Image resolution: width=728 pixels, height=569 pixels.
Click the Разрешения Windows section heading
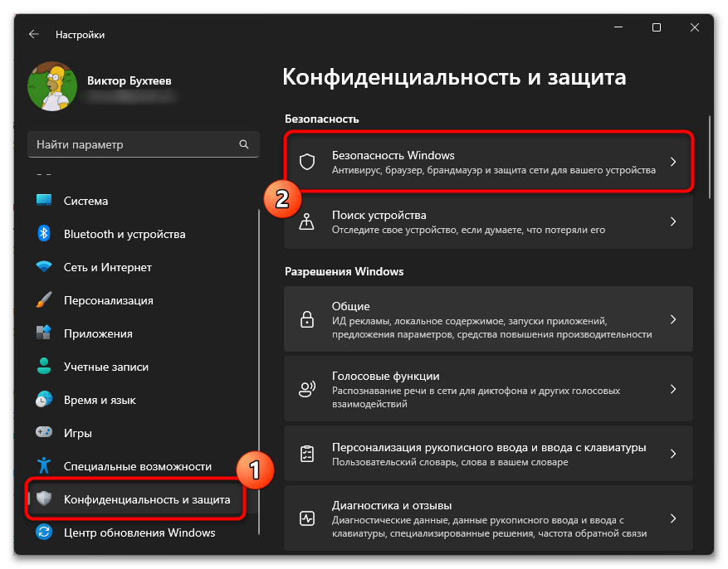[344, 271]
